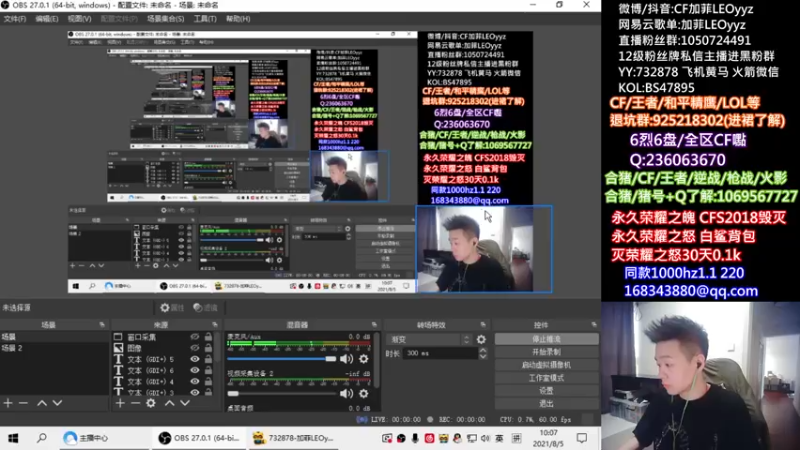Image resolution: width=800 pixels, height=450 pixels.
Task: Move source up in Sources panel
Action: click(169, 403)
